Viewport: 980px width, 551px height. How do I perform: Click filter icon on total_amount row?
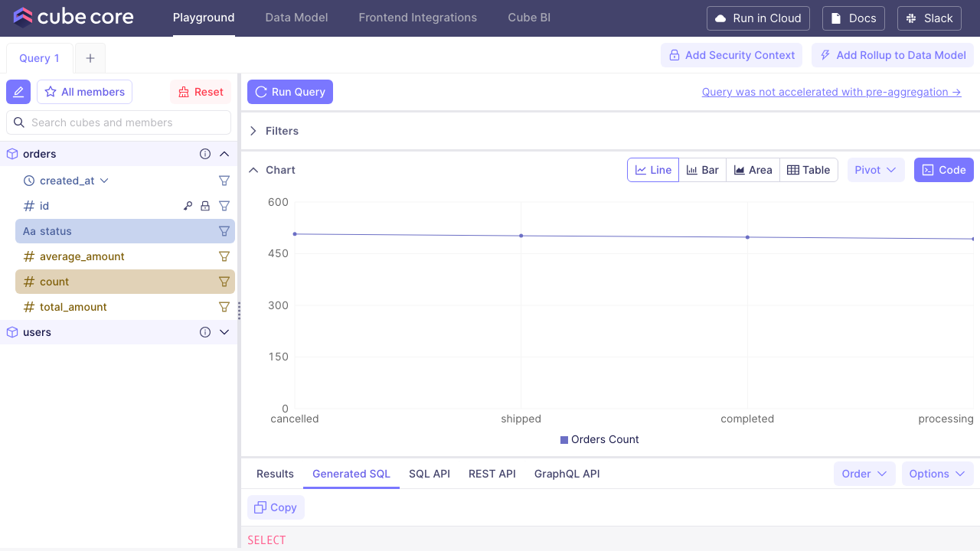(224, 307)
